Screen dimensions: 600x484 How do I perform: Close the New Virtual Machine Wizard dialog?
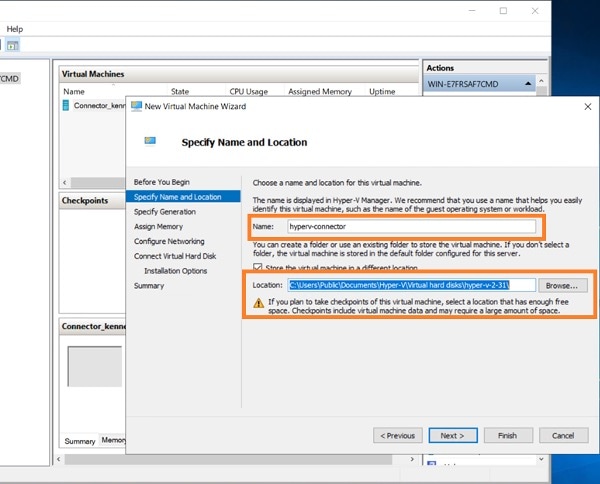pos(588,107)
